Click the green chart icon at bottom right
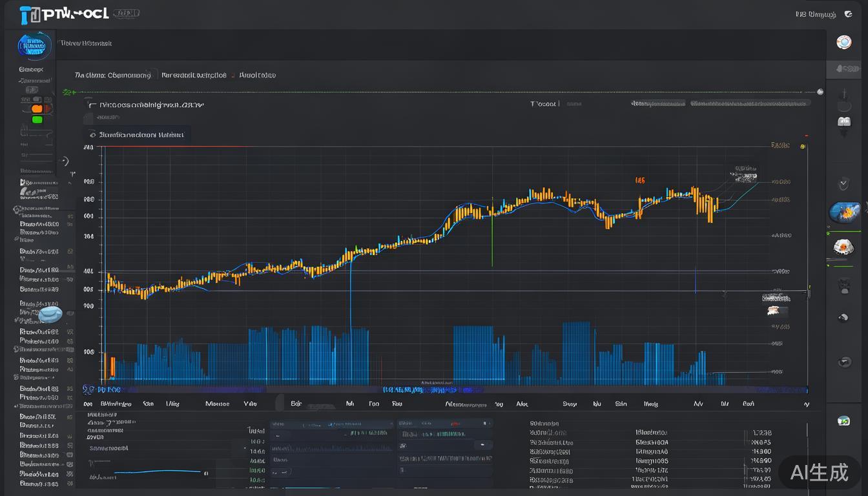This screenshot has height=496, width=868. [x=843, y=420]
